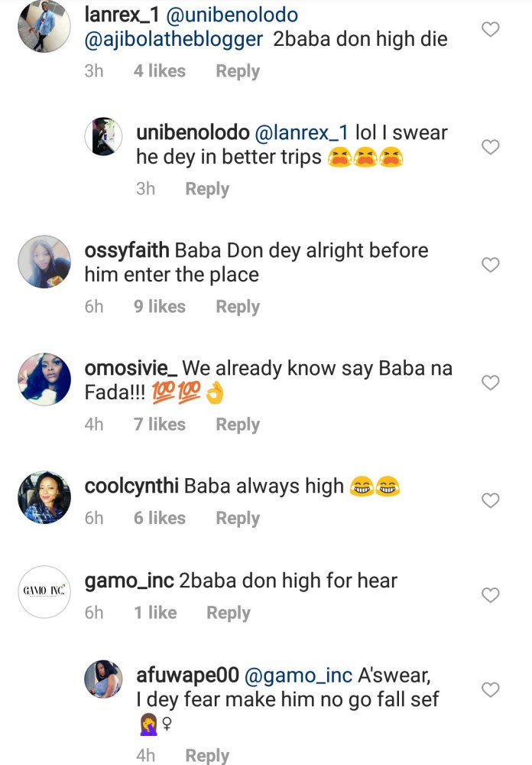Screen dimensions: 532x765
Task: Like ossyfaith's comment heart icon
Action: tap(491, 265)
